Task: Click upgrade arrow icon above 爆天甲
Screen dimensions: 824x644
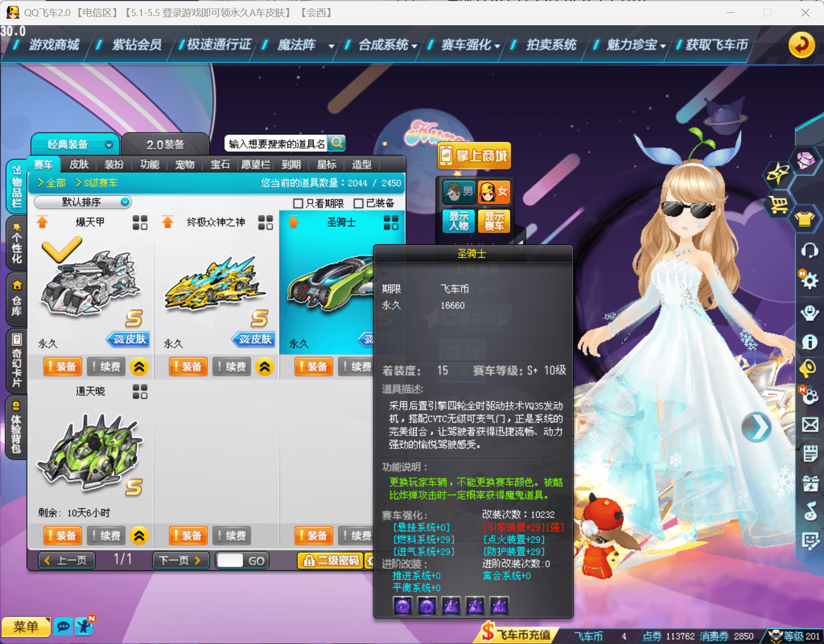Action: 42,222
